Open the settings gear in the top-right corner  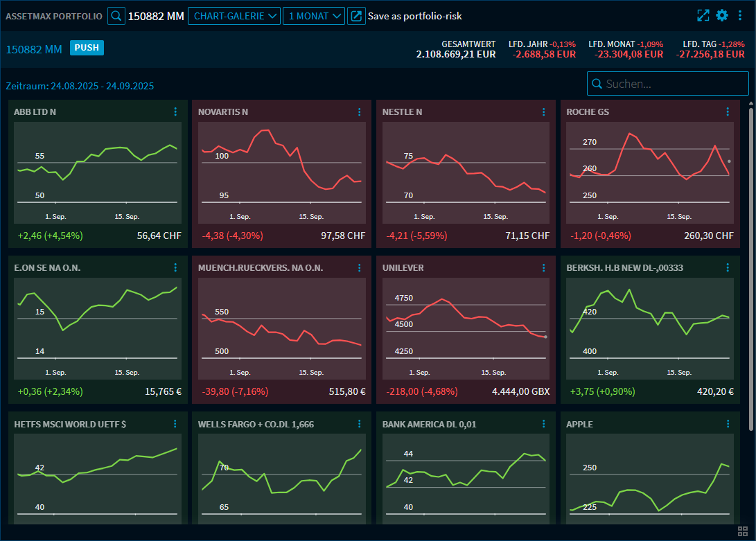coord(721,15)
